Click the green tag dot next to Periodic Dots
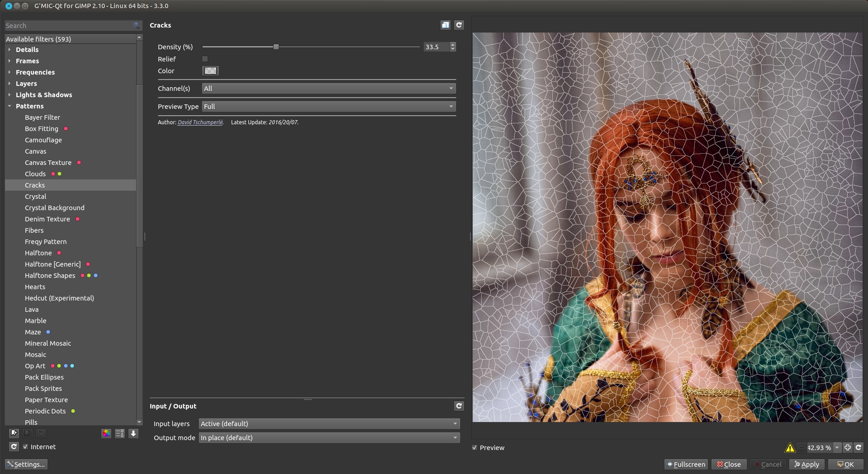868x474 pixels. (73, 411)
